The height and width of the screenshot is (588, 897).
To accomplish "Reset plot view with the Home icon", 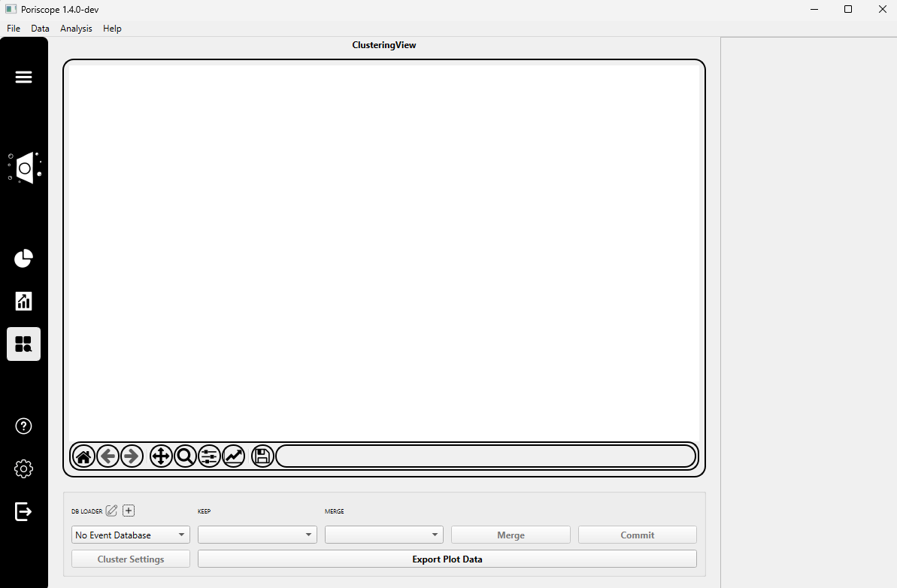I will pyautogui.click(x=83, y=456).
